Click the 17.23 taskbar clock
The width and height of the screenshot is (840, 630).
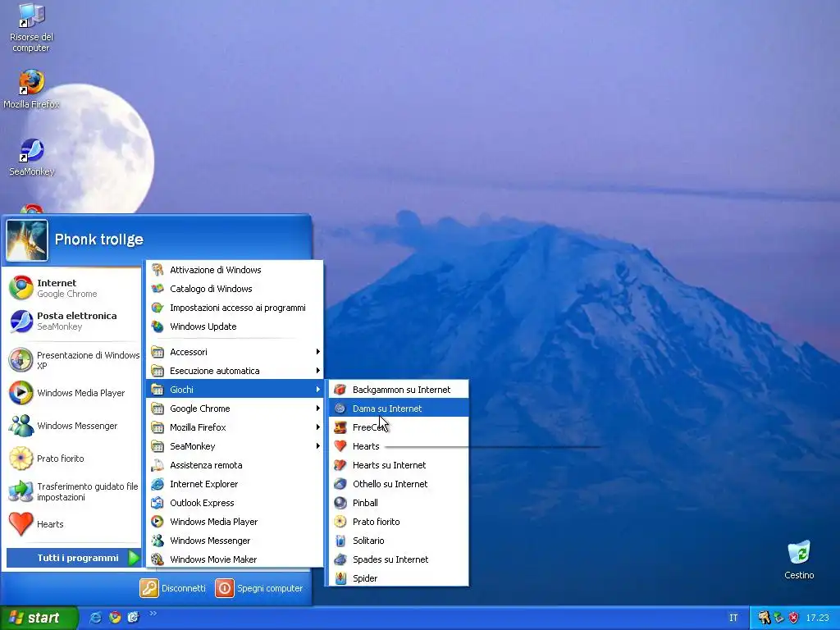pyautogui.click(x=818, y=618)
